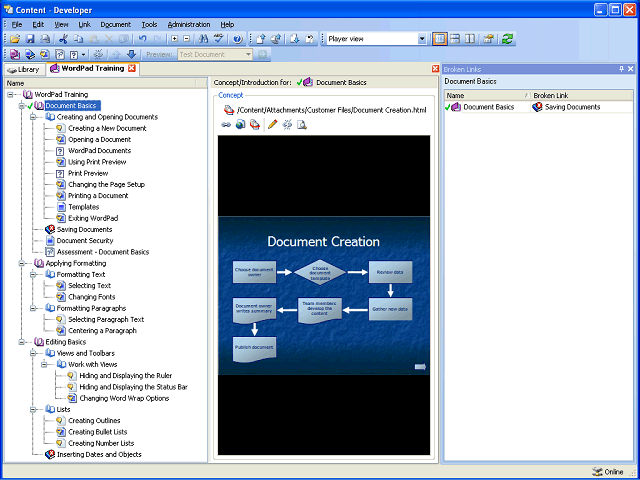Click the Cut scissors icon in the toolbar
640x480 pixels.
click(x=64, y=39)
